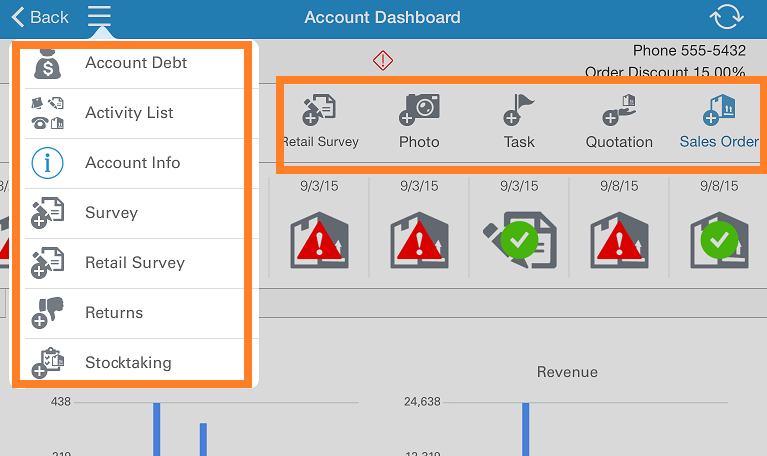Create a new Task with flag icon
The width and height of the screenshot is (767, 456).
(x=519, y=109)
